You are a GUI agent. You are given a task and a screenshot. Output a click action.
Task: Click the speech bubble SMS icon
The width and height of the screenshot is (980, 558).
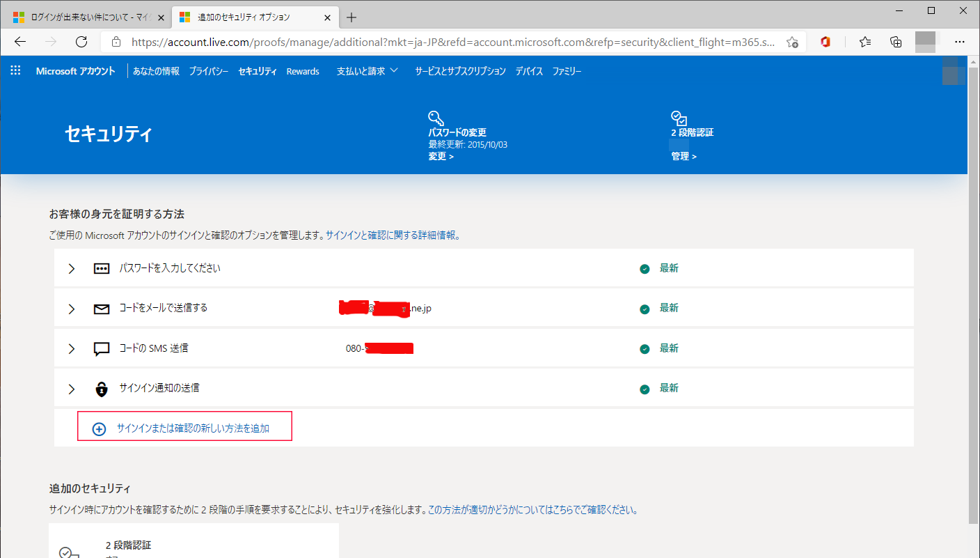click(102, 349)
